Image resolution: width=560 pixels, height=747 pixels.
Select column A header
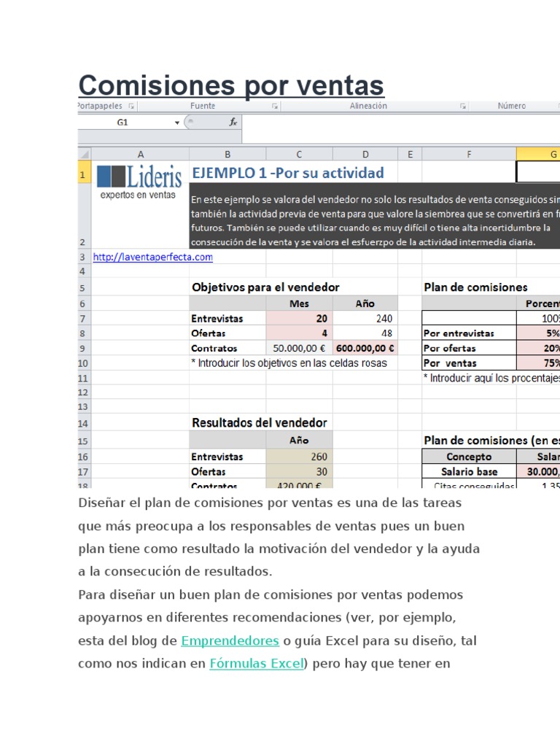point(141,154)
